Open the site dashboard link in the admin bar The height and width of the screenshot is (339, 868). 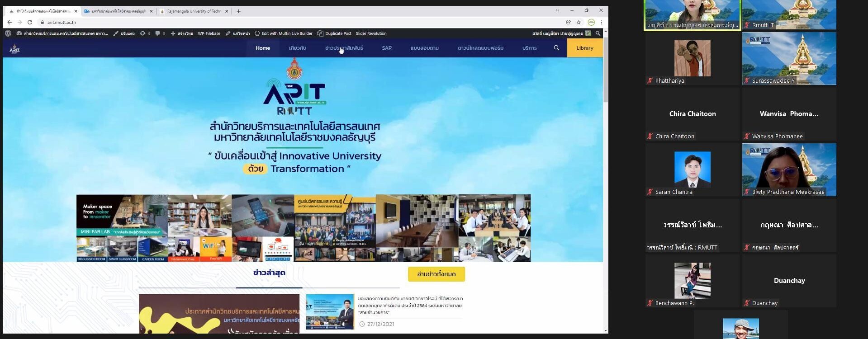(62, 33)
